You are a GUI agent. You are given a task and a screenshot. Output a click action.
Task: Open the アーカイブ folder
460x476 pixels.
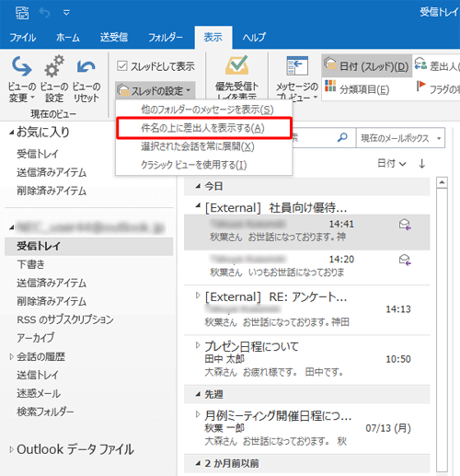point(35,338)
